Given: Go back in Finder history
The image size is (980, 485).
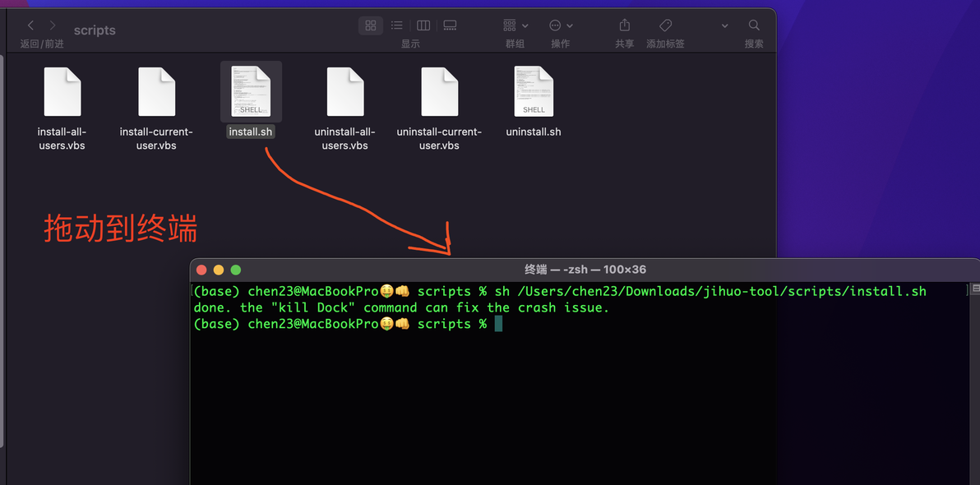Looking at the screenshot, I should pyautogui.click(x=30, y=25).
